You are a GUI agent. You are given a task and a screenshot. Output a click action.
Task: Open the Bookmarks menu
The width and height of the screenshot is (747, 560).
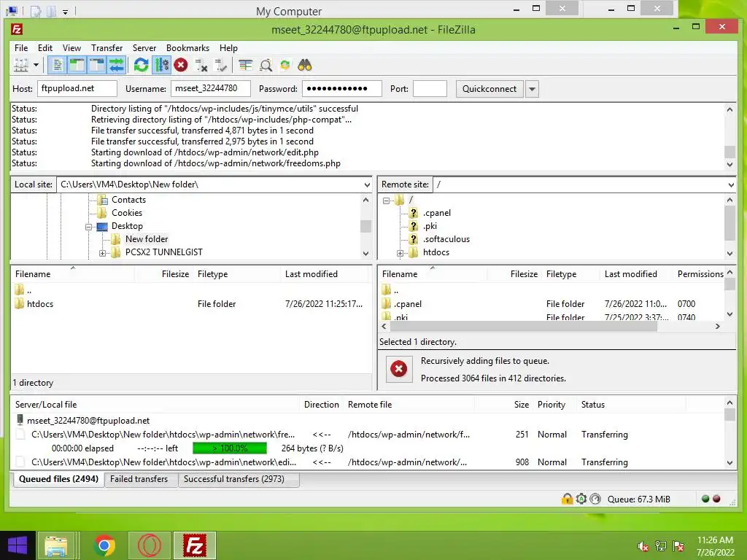tap(187, 48)
